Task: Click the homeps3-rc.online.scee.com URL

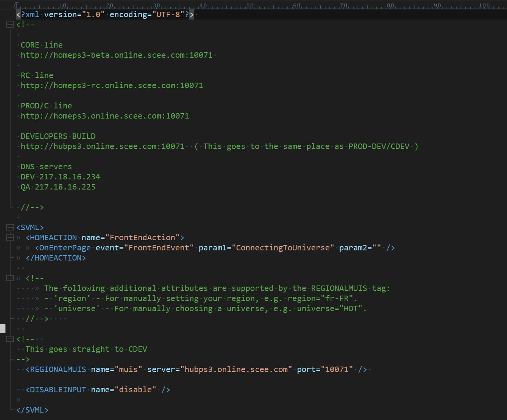Action: 112,85
